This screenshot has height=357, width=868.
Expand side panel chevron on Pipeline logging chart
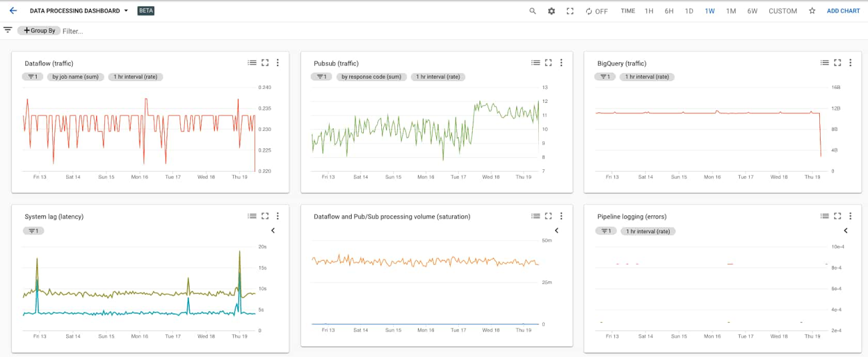coord(845,231)
